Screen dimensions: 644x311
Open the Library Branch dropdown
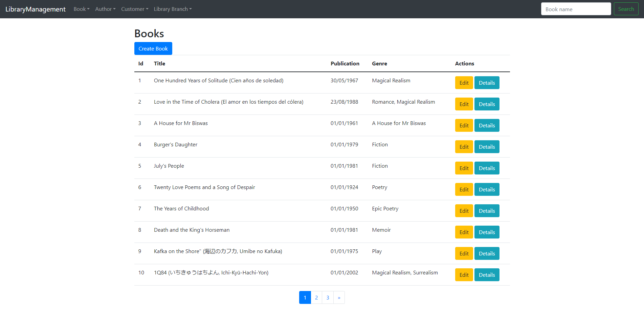[173, 9]
